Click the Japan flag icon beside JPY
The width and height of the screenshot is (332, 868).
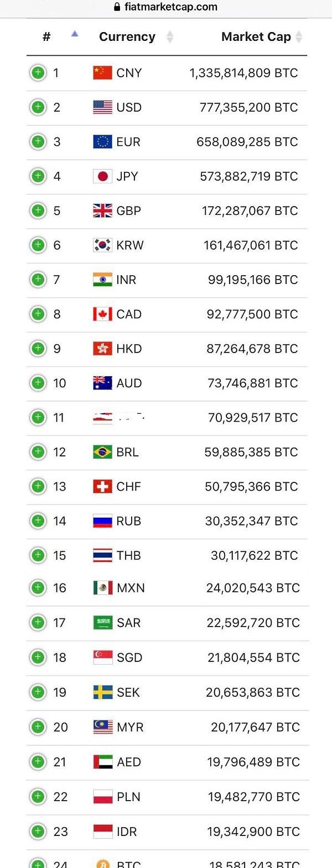(x=102, y=176)
